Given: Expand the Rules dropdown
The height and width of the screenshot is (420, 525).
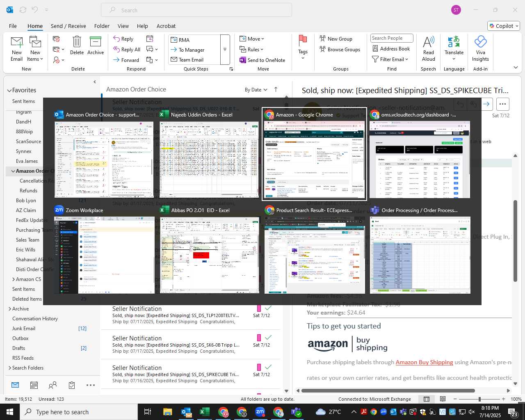Looking at the screenshot, I should 252,49.
